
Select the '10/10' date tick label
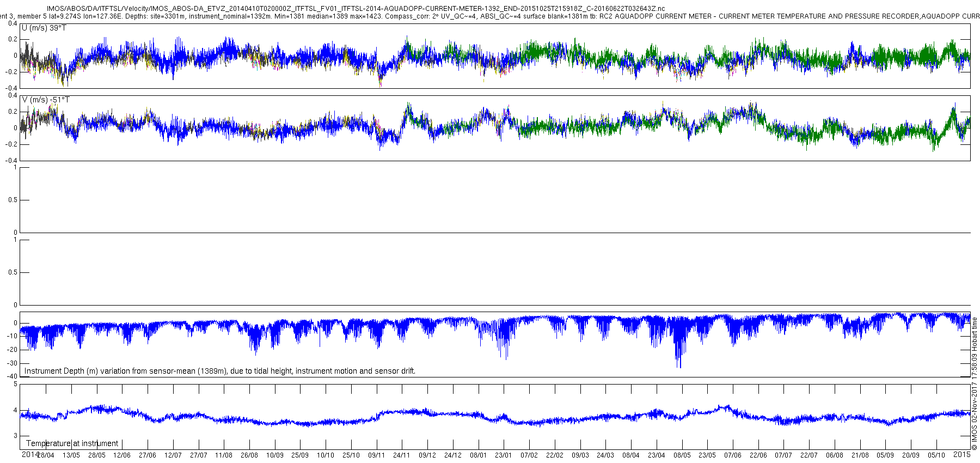326,455
